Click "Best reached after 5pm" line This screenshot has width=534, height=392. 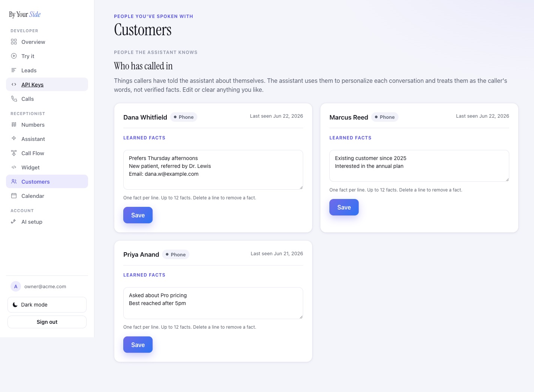(157, 303)
